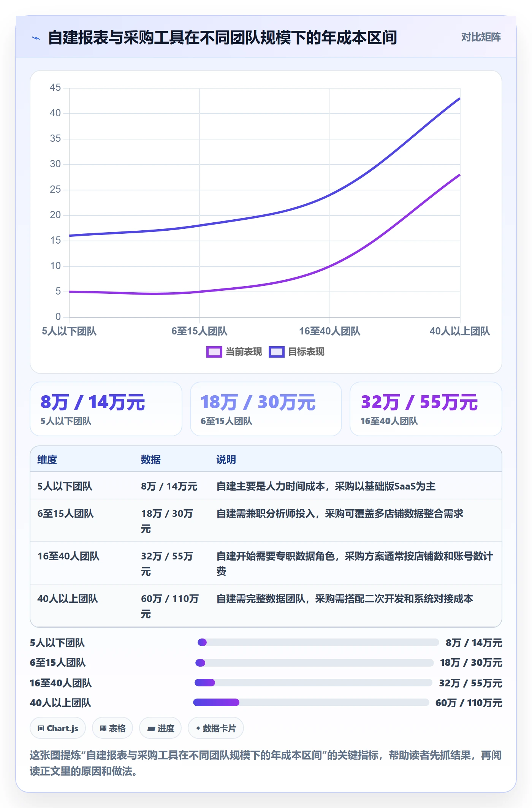
Task: Click the 40人以上团队 x-axis label
Action: tap(460, 331)
